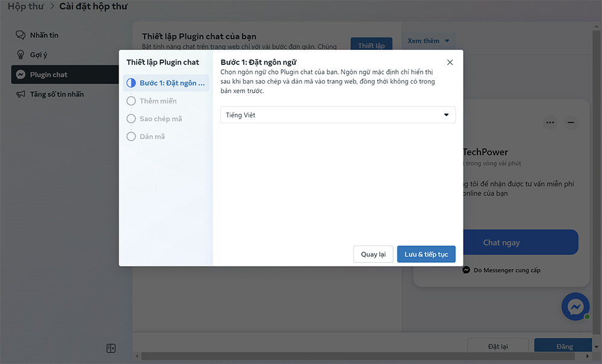Click the Lưu & tiếp tục button
The image size is (602, 364).
pyautogui.click(x=426, y=254)
